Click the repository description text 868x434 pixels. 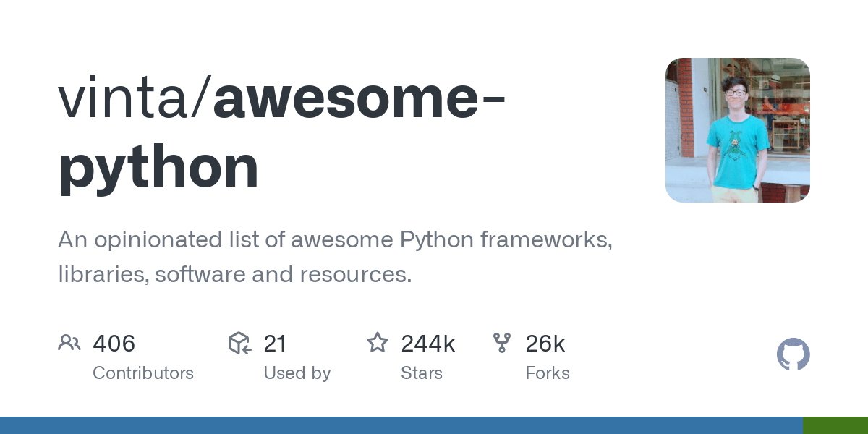tap(336, 257)
